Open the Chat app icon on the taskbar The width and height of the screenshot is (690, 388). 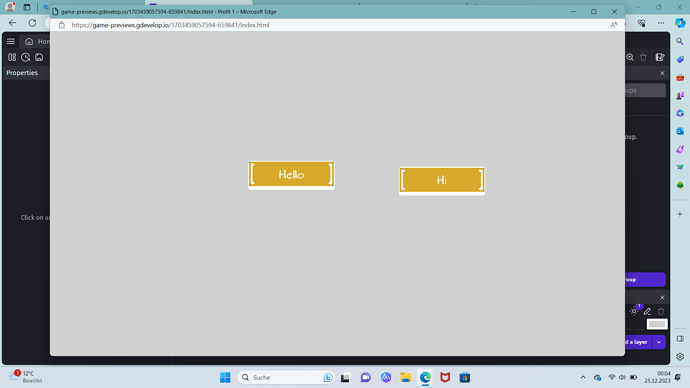(365, 377)
